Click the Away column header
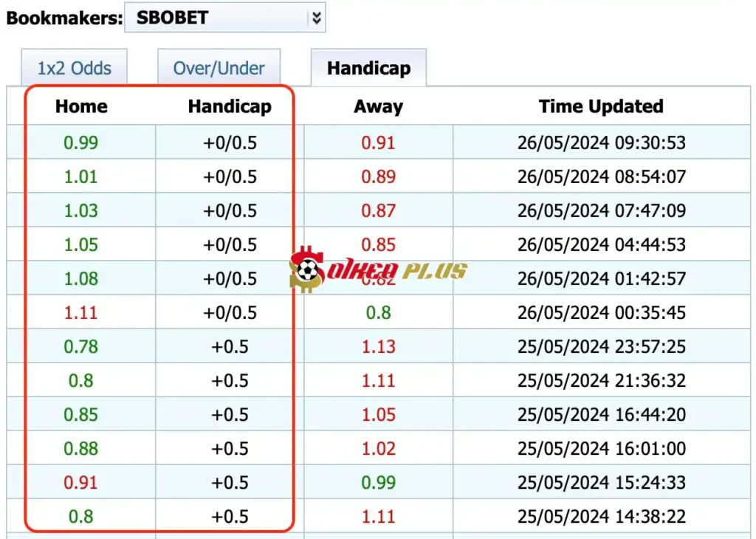The image size is (756, 539). point(378,106)
